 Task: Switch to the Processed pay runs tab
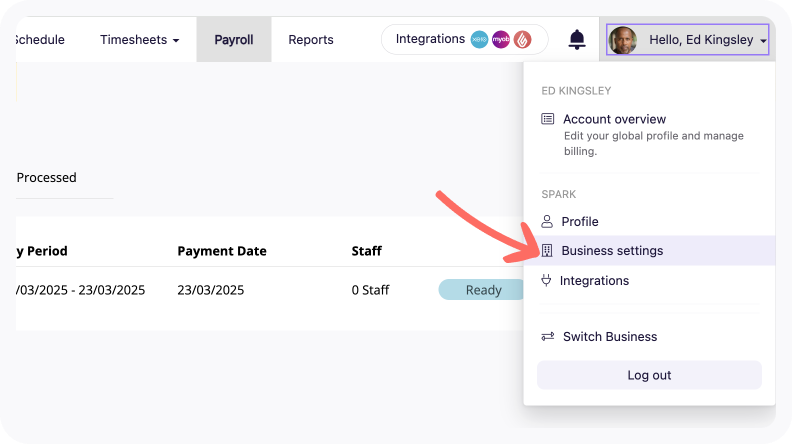pyautogui.click(x=46, y=177)
